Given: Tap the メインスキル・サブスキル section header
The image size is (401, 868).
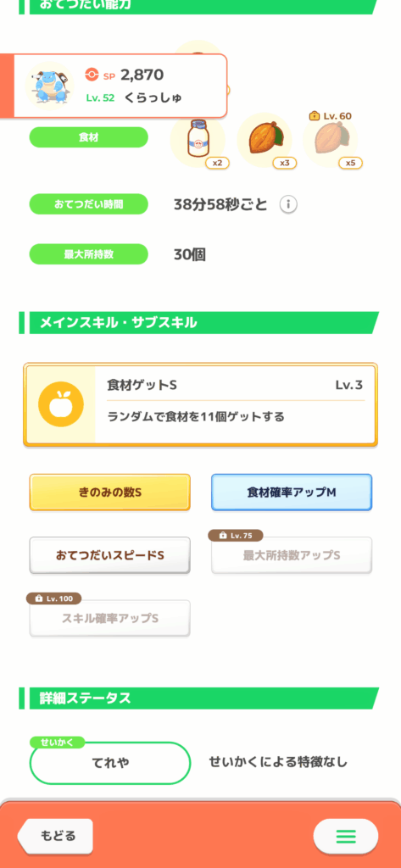Looking at the screenshot, I should 199,323.
